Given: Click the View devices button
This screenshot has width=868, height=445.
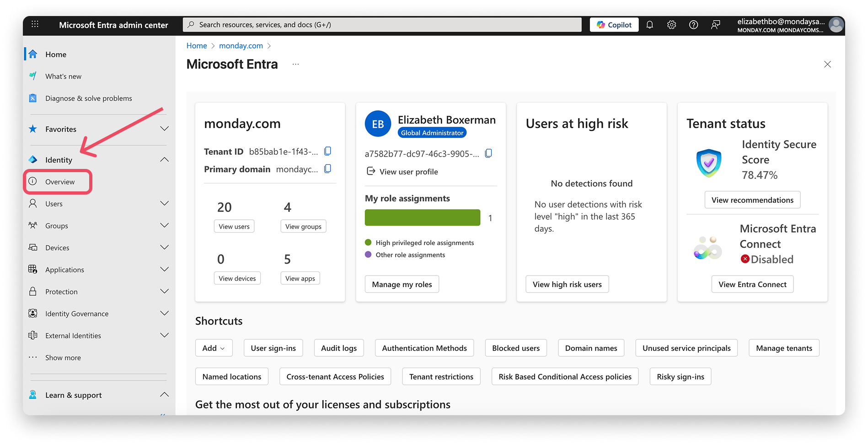Looking at the screenshot, I should pos(237,278).
